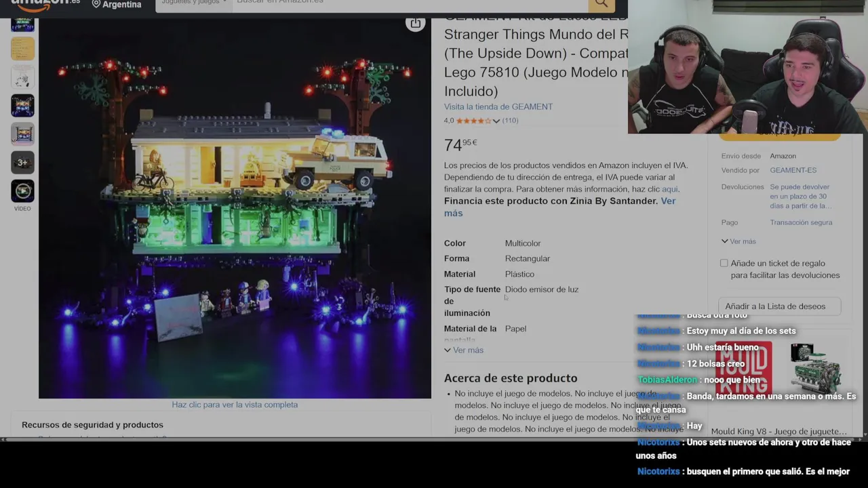Click the 74,95€ price text
Viewport: 868px width, 488px height.
click(x=460, y=144)
